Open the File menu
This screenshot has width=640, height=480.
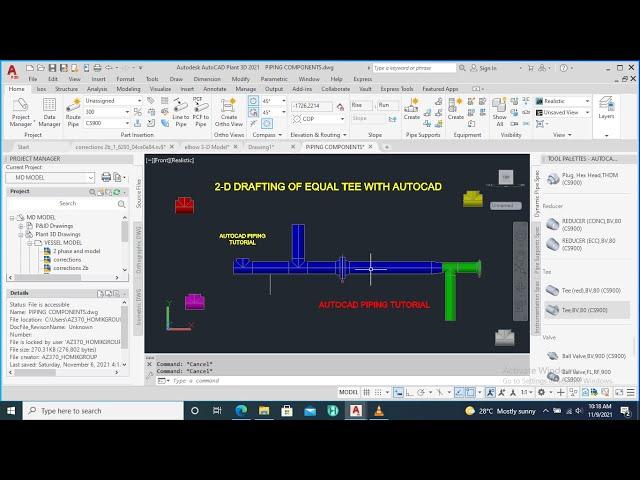click(33, 79)
